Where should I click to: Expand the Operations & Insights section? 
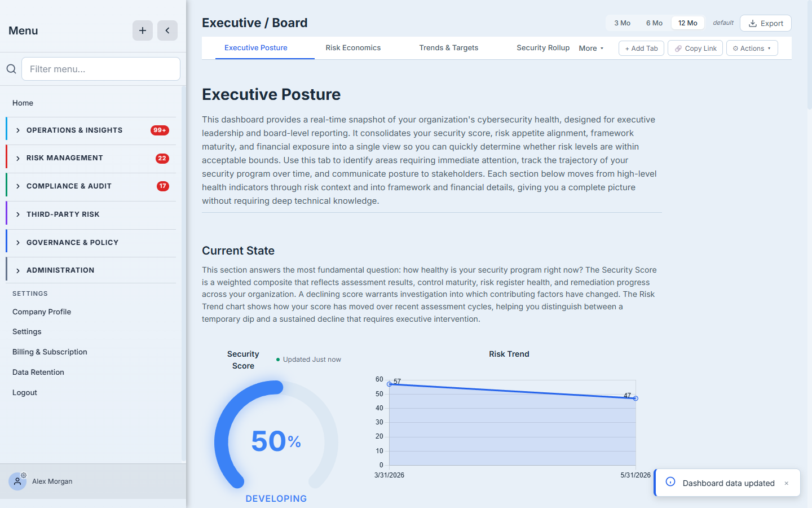click(91, 130)
